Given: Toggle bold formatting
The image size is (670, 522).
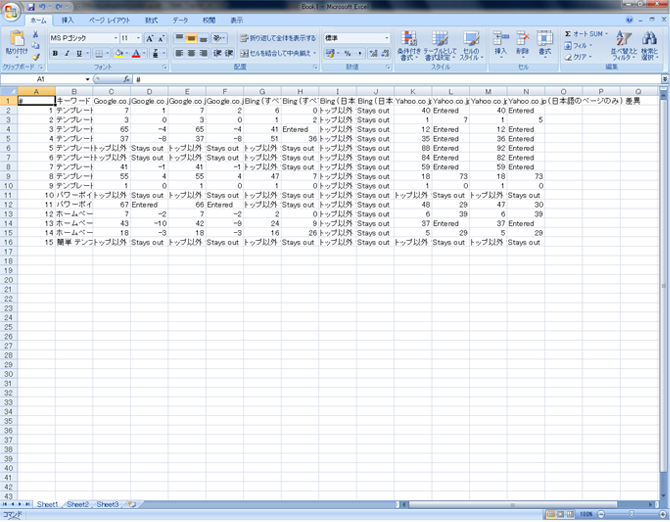Looking at the screenshot, I should [x=55, y=53].
